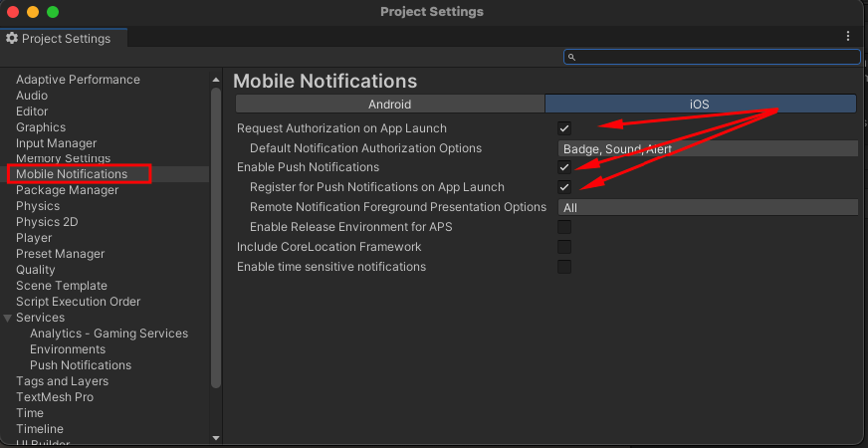Uncheck Enable Push Notifications checkbox
Screen dimensions: 868x448
pos(564,167)
